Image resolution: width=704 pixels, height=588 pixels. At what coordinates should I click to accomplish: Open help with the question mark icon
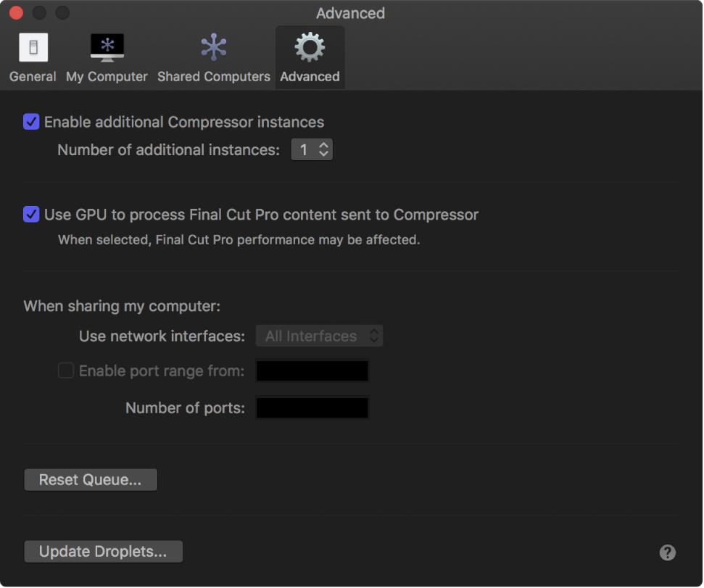click(668, 552)
